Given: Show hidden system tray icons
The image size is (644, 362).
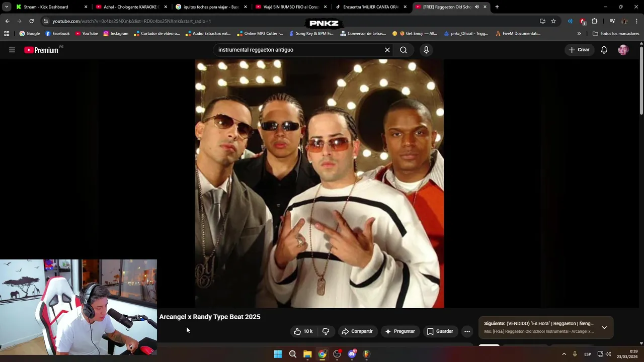Looking at the screenshot, I should [564, 354].
